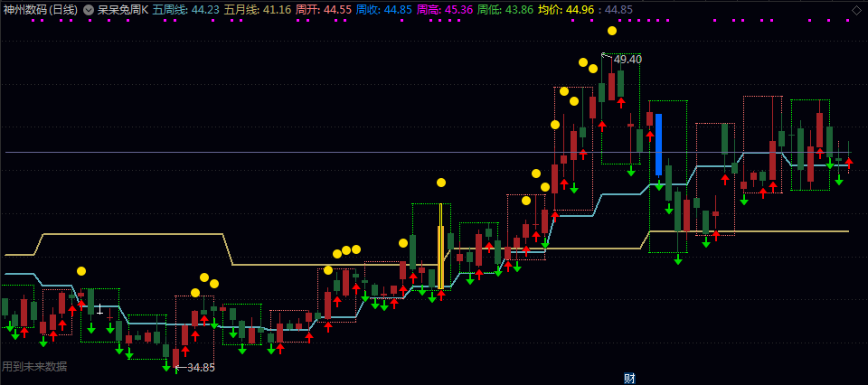Select the 周收: 44.85 value
868x385 pixels.
(x=382, y=9)
